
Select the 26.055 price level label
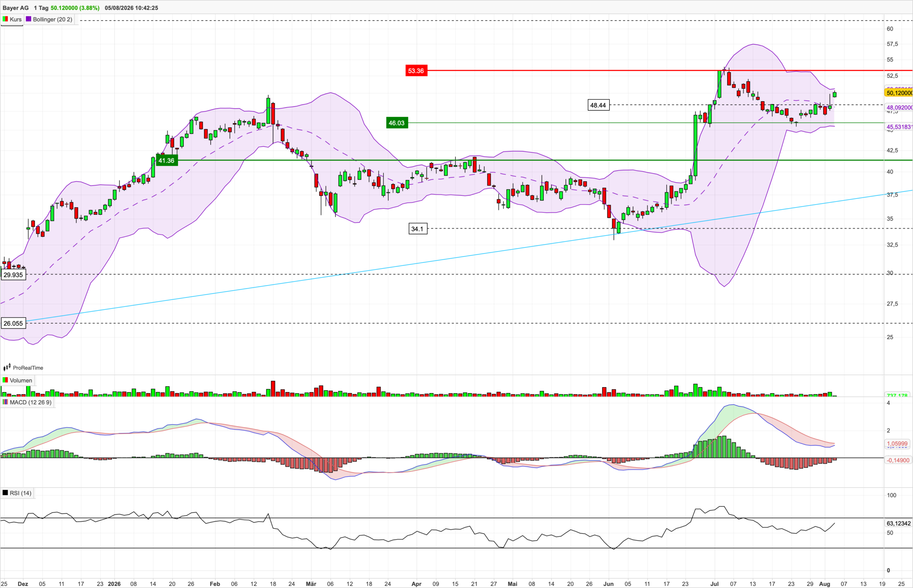coord(13,324)
